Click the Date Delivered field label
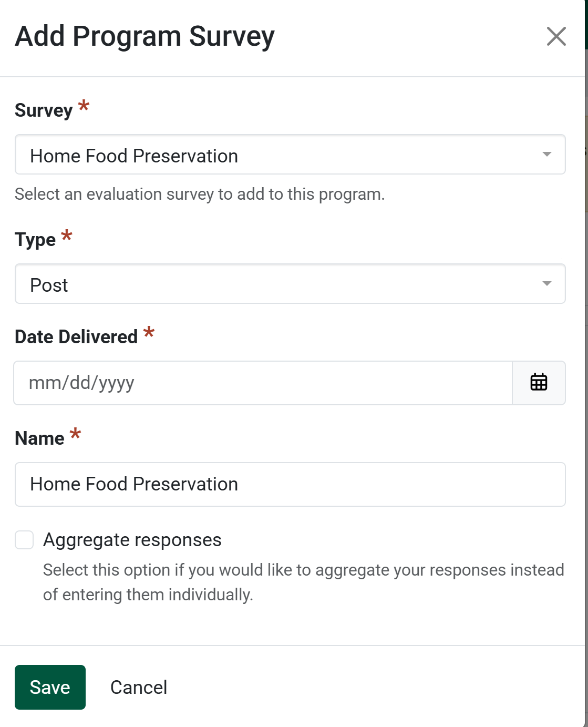The width and height of the screenshot is (588, 727). pyautogui.click(x=76, y=337)
